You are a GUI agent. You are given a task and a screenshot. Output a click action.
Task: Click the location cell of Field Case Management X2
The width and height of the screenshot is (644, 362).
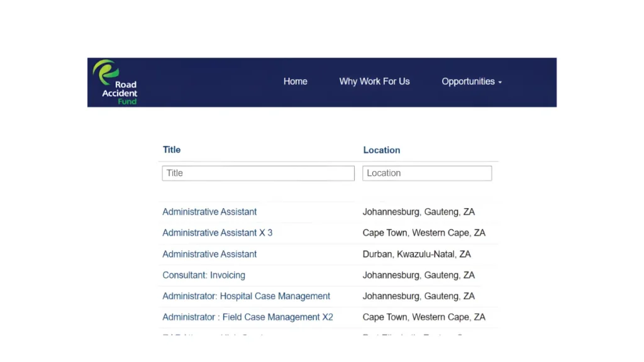pos(424,317)
